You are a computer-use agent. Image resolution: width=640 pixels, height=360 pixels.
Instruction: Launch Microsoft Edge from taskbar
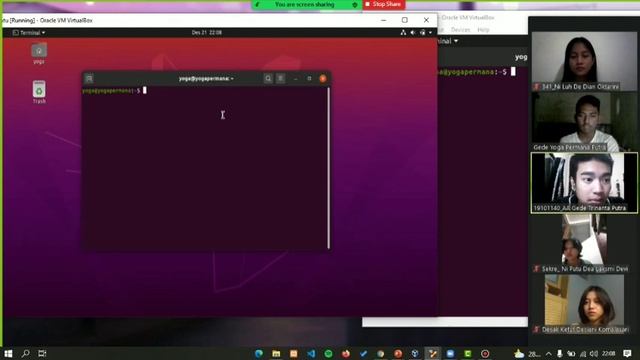259,353
